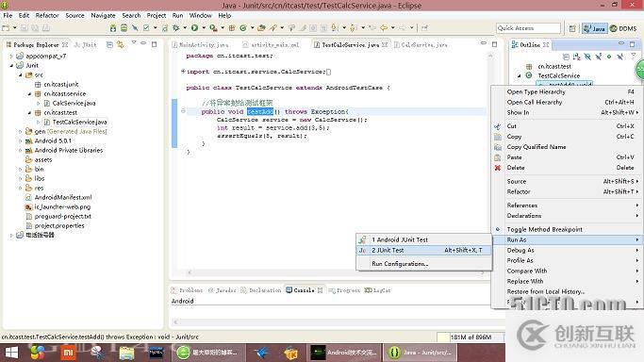Open the Refactor menu in menu bar
644x362 pixels.
47,15
